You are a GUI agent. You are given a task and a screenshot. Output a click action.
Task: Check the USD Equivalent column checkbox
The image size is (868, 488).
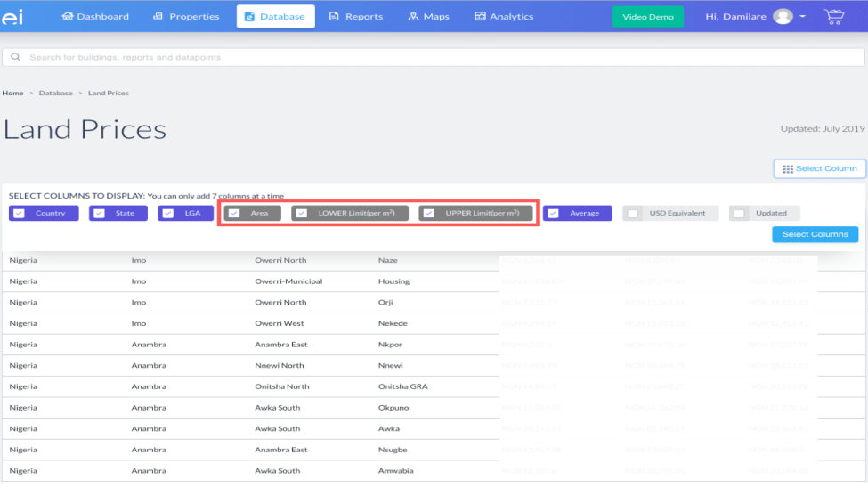(633, 213)
